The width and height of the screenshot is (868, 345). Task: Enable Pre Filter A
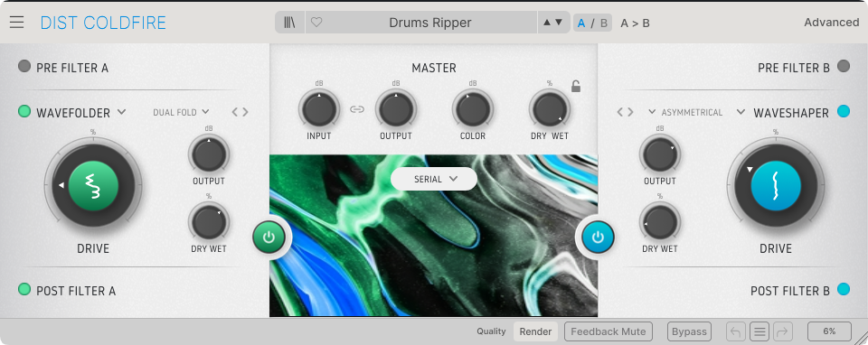click(x=24, y=66)
